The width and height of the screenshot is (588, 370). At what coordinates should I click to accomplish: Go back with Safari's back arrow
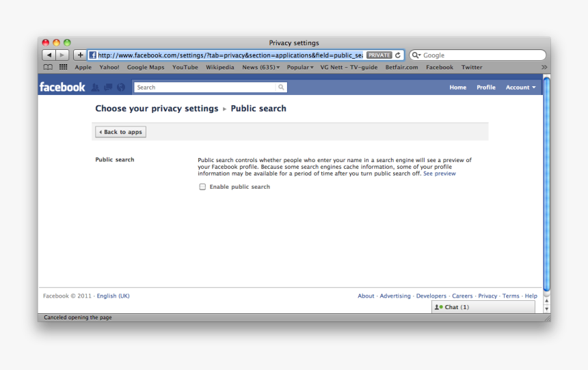[x=49, y=55]
